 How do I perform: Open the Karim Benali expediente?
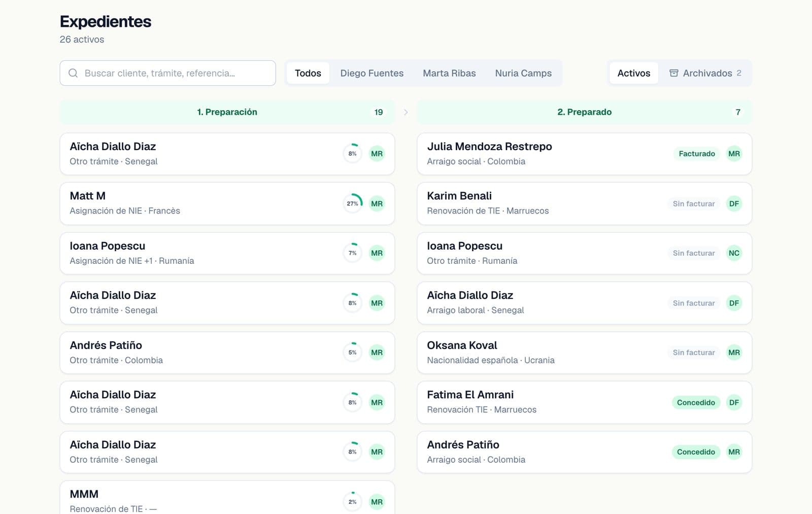(585, 203)
